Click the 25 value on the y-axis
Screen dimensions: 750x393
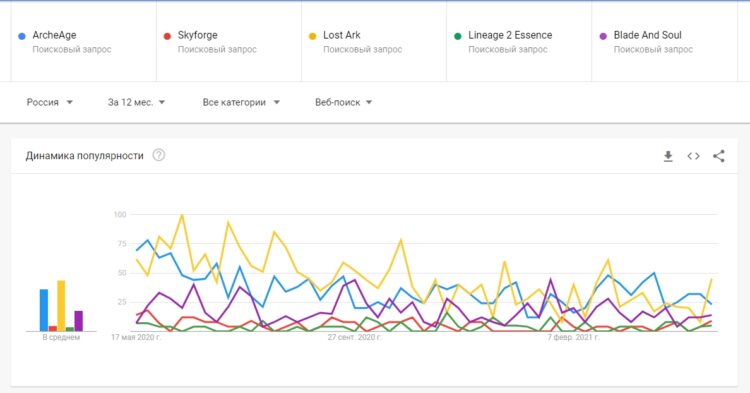[122, 302]
